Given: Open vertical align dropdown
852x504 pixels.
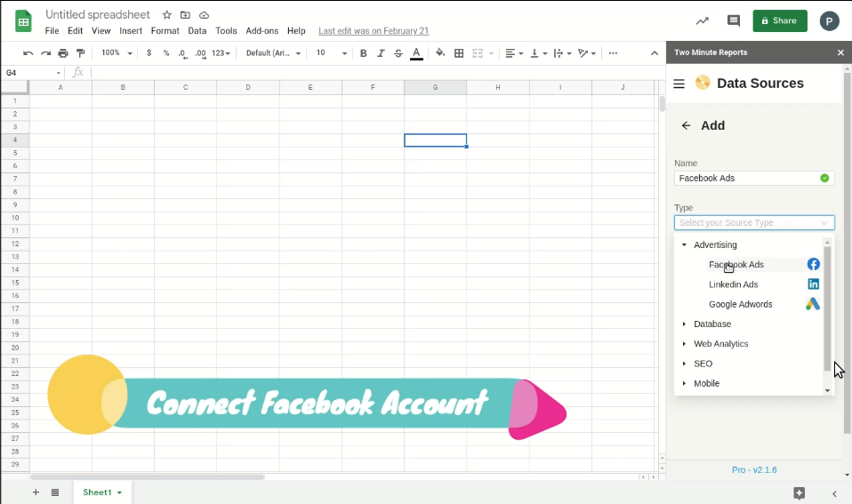Looking at the screenshot, I should (538, 52).
